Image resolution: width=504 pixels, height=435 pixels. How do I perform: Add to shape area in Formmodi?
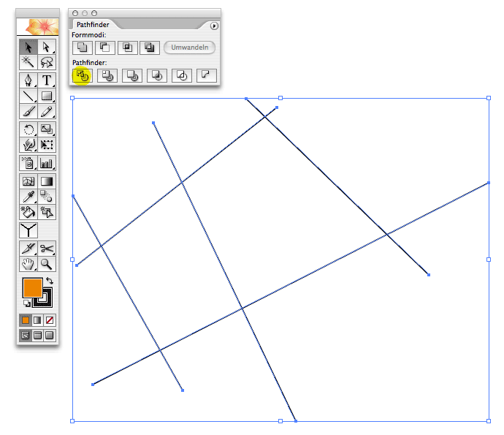83,48
